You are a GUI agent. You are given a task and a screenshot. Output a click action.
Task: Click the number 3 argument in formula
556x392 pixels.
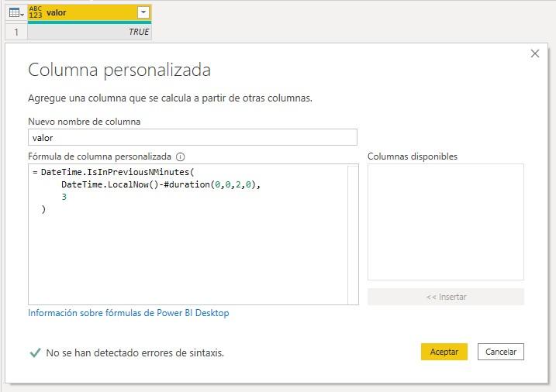(x=64, y=197)
